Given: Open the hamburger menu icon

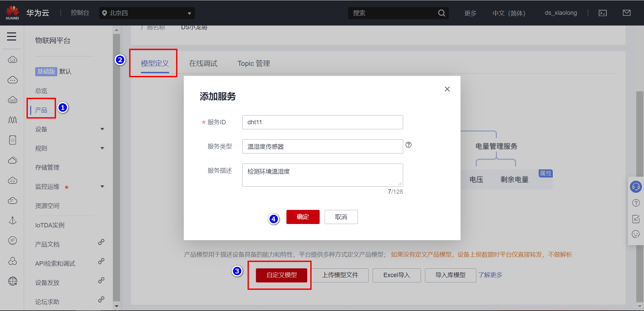Looking at the screenshot, I should tap(12, 36).
